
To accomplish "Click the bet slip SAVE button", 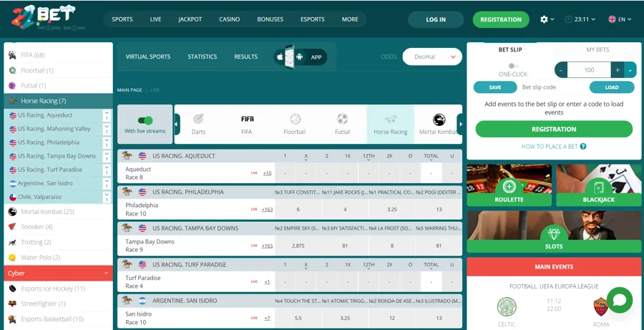I will pyautogui.click(x=495, y=87).
